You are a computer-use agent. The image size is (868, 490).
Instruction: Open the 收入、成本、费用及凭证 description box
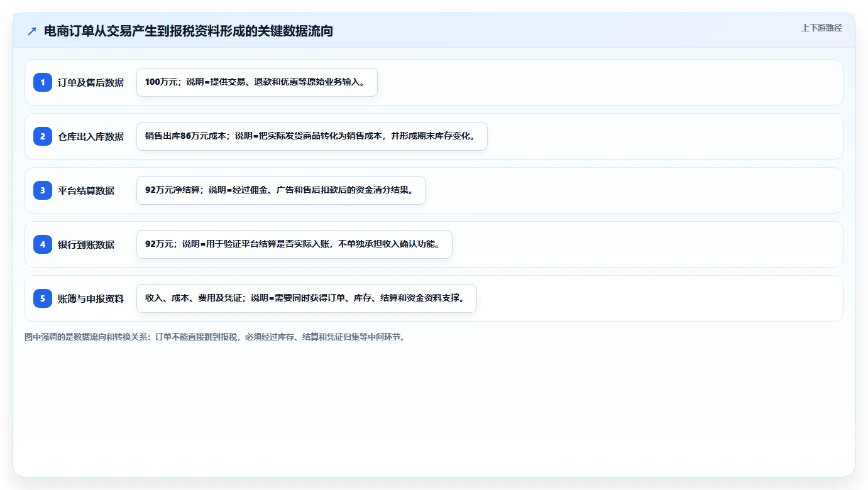coord(307,298)
